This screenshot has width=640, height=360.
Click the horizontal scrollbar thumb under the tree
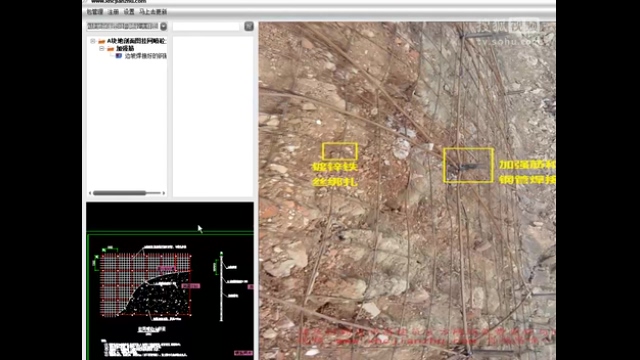click(119, 193)
